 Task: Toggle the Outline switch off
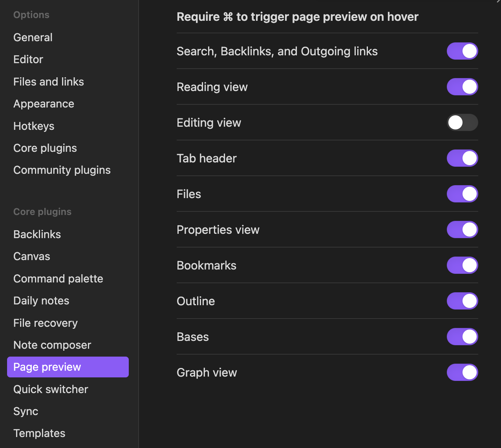[x=462, y=301]
